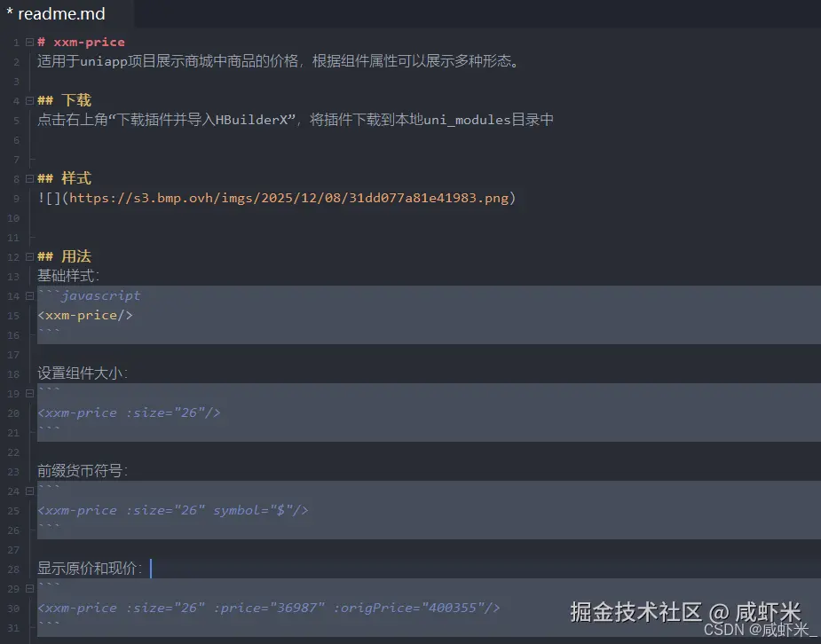Collapse the "## 用法" section fold marker
The image size is (821, 644).
[28, 256]
